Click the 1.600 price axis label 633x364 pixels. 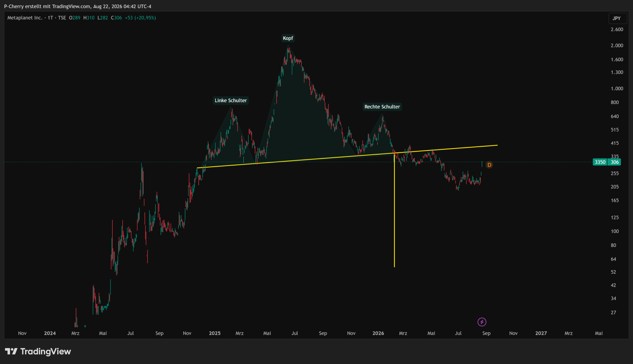click(x=617, y=60)
